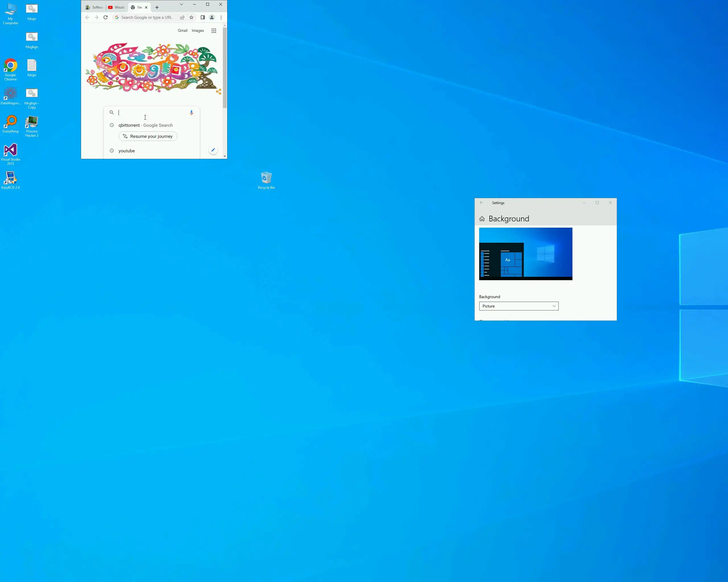Viewport: 728px width, 582px height.
Task: Click the share page icon in toolbar
Action: 182,18
